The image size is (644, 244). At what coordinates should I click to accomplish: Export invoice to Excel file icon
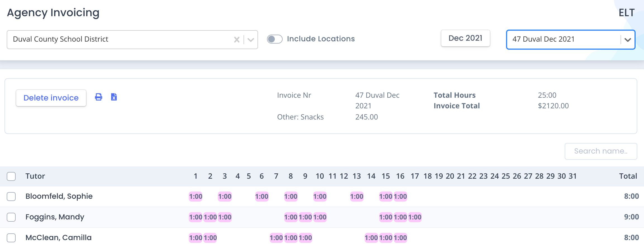(114, 97)
